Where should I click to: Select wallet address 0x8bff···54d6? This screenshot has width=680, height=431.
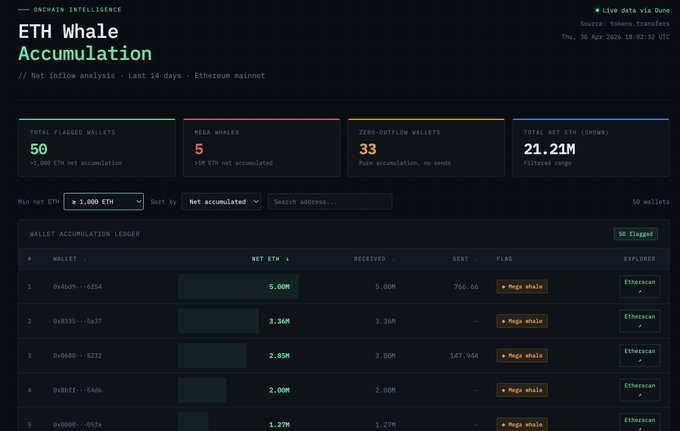tap(77, 390)
